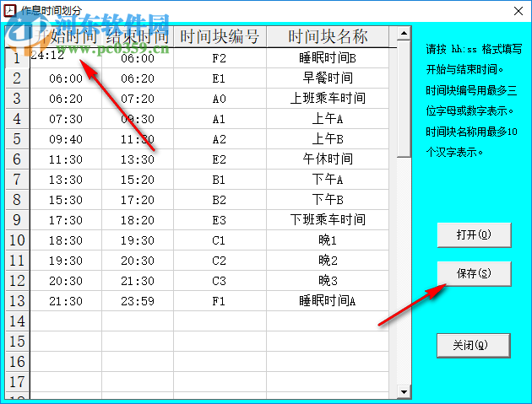The width and height of the screenshot is (532, 404).
Task: Click block name 午休时间
Action: pos(328,159)
